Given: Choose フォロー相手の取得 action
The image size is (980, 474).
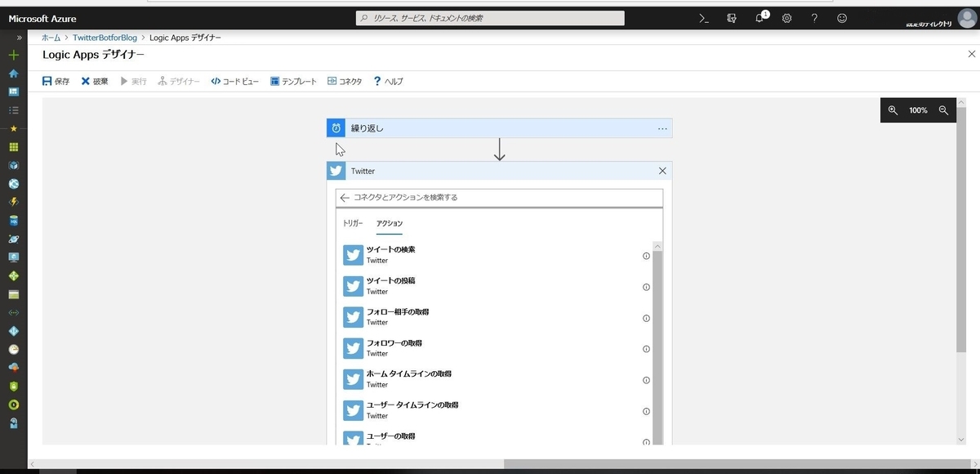Looking at the screenshot, I should tap(494, 317).
